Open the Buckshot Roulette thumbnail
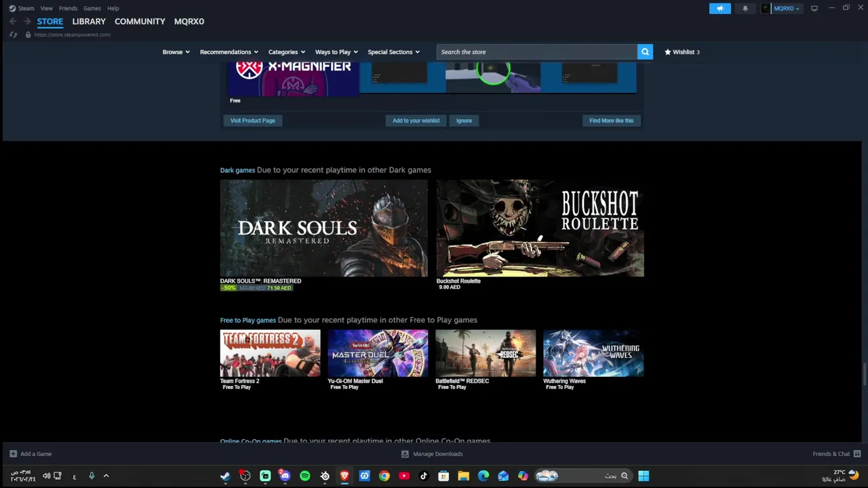 (x=540, y=228)
